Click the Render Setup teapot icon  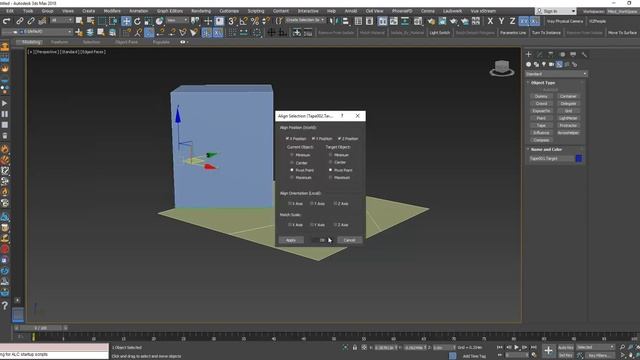(x=431, y=21)
